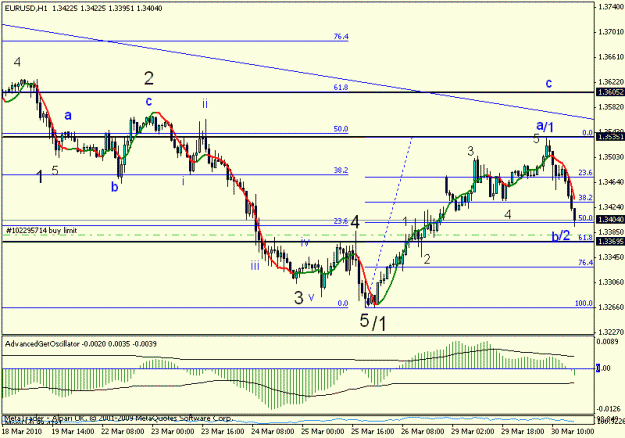This screenshot has width=625, height=438.
Task: Select the large '5/1' wave label
Action: [x=373, y=322]
